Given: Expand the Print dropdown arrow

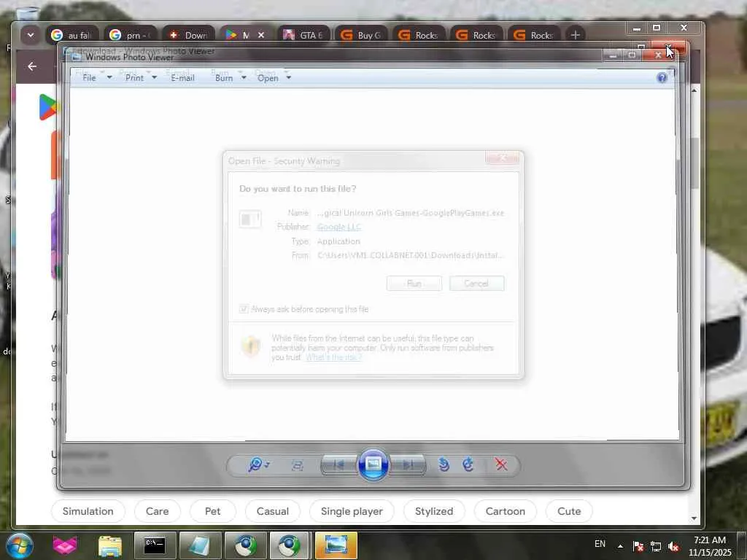Looking at the screenshot, I should click(x=154, y=77).
